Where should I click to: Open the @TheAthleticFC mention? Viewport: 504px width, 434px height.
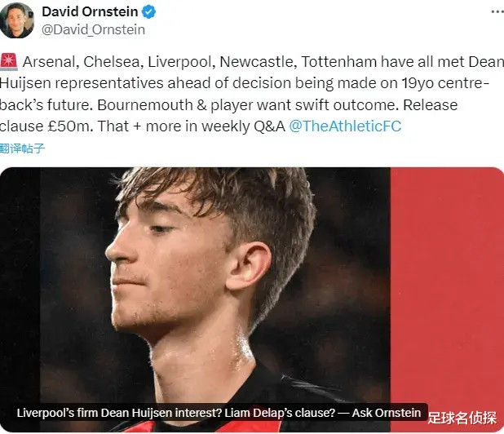345,126
